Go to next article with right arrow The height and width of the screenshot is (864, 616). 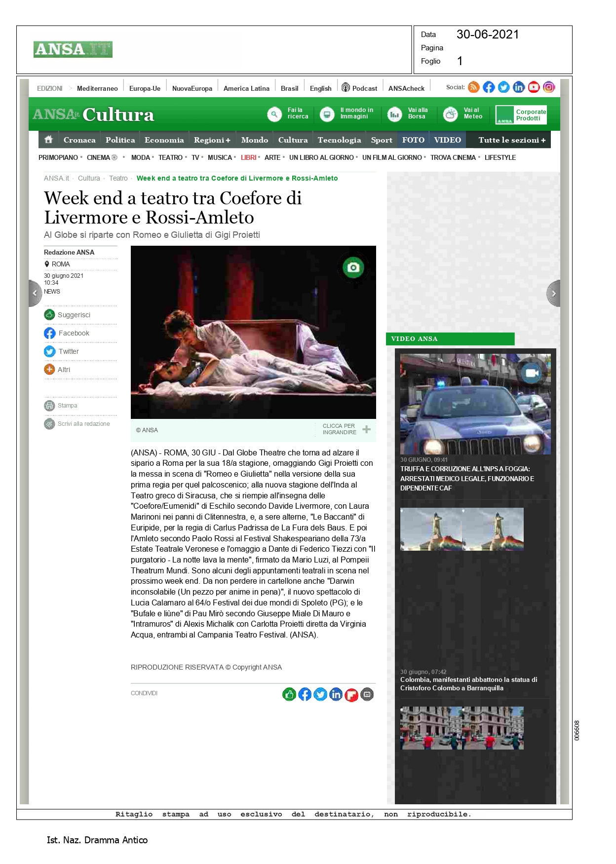[x=553, y=293]
